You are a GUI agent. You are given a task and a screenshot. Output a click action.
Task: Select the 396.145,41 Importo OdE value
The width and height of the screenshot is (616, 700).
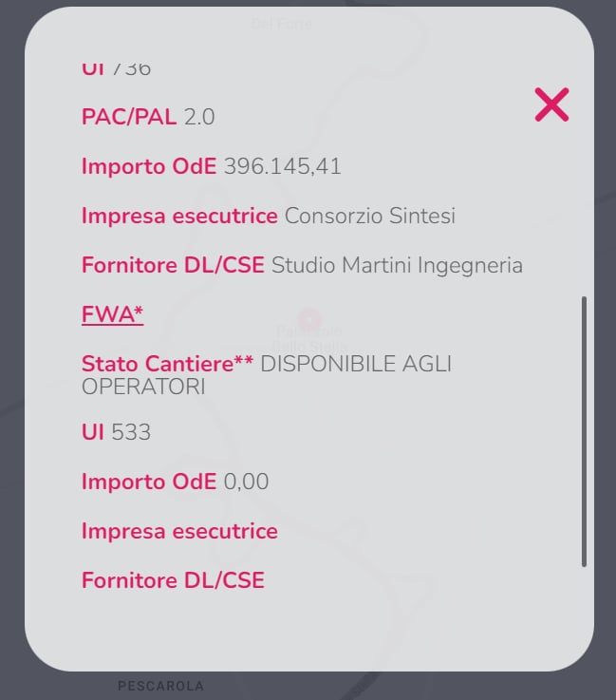(x=282, y=166)
